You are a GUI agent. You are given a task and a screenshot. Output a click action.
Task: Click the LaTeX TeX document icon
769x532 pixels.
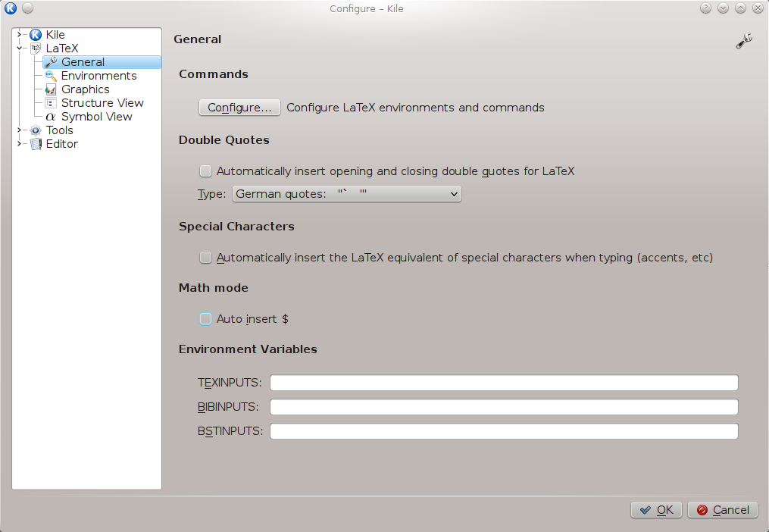tap(36, 48)
